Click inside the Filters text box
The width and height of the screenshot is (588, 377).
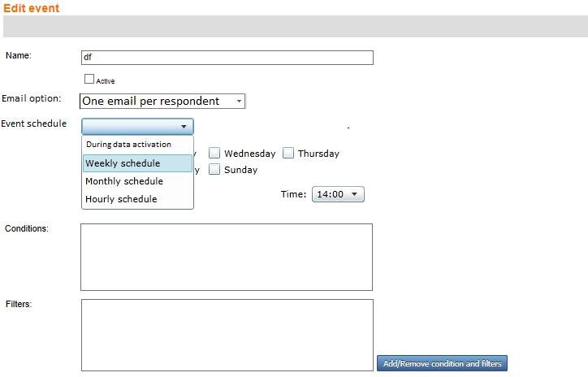pos(227,335)
